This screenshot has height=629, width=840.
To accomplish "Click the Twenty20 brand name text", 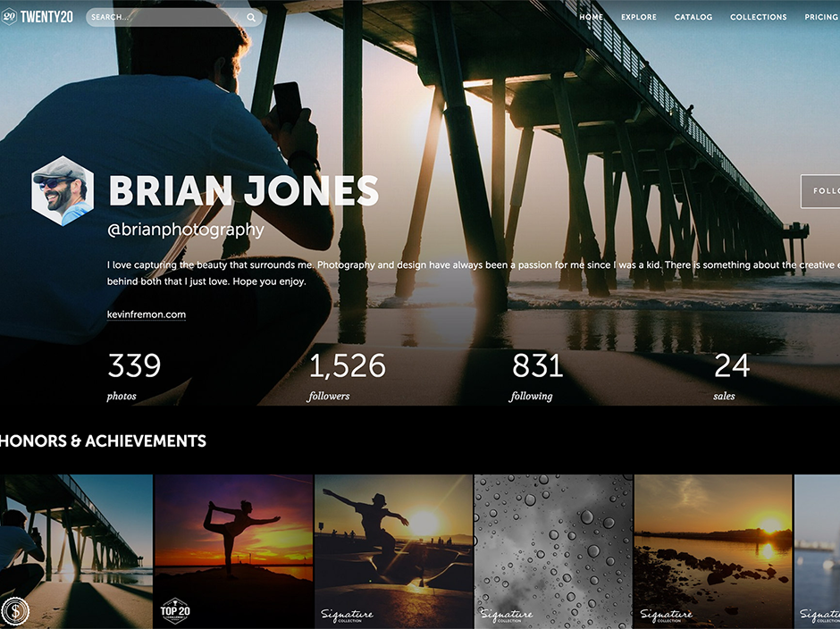I will 46,17.
